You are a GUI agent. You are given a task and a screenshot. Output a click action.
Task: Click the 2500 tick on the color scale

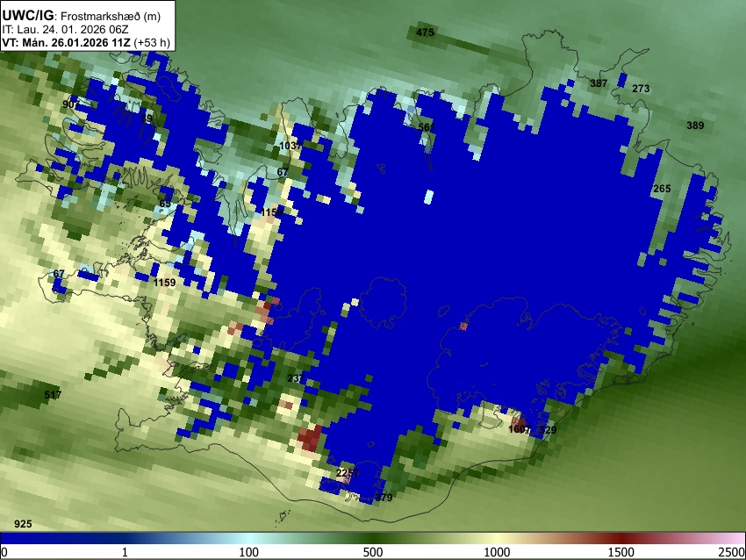(x=732, y=552)
